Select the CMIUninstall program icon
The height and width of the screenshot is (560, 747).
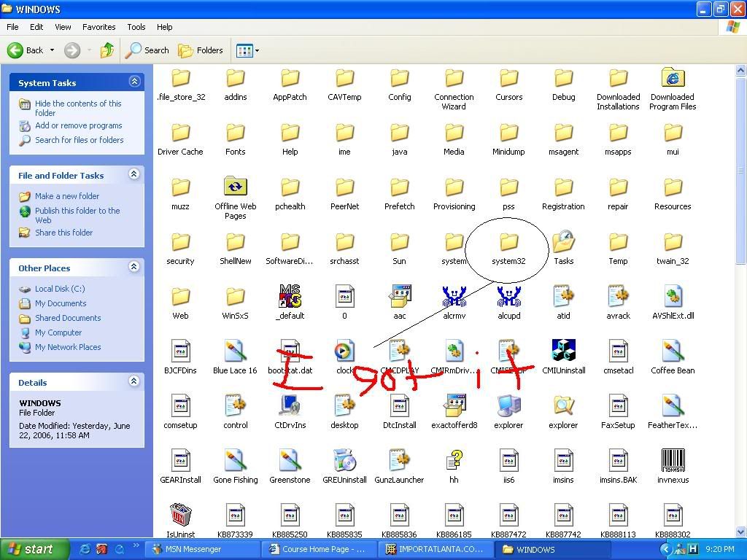[x=563, y=351]
